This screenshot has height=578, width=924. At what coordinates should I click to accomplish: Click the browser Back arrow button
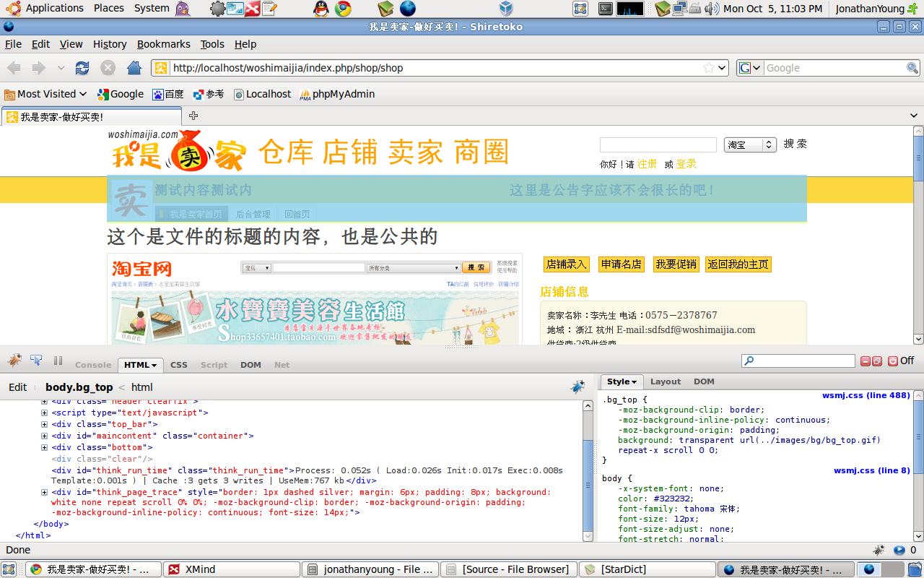point(14,68)
